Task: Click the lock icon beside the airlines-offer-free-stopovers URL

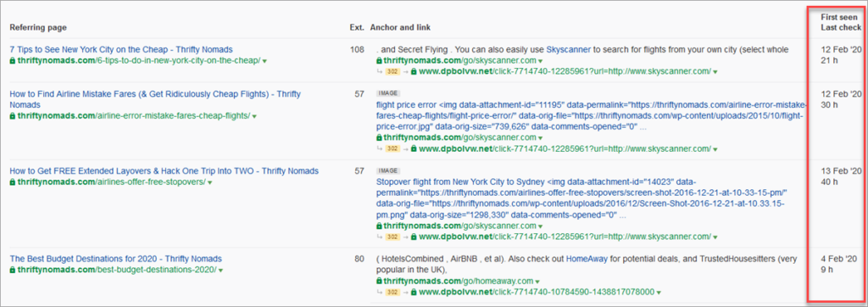Action: click(13, 181)
